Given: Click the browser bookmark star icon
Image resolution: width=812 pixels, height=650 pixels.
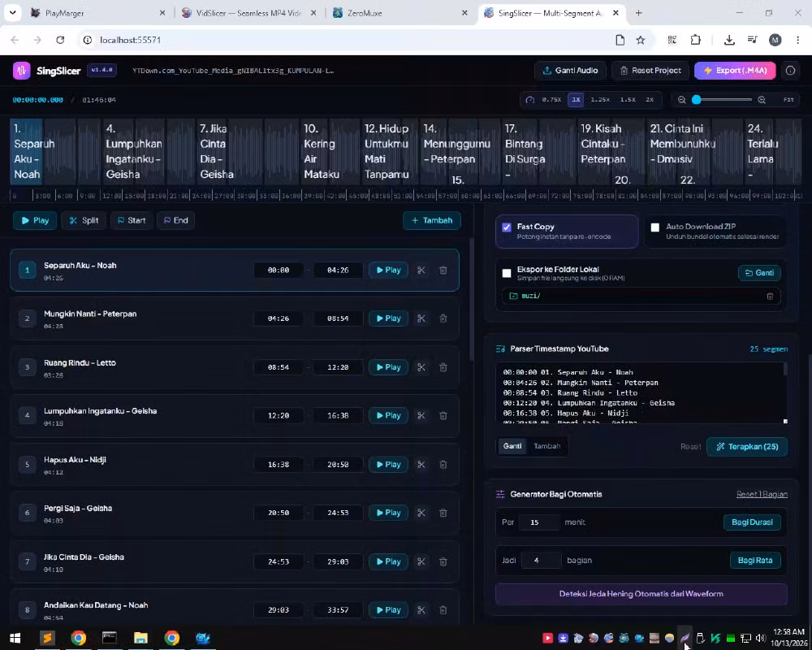Looking at the screenshot, I should click(641, 40).
